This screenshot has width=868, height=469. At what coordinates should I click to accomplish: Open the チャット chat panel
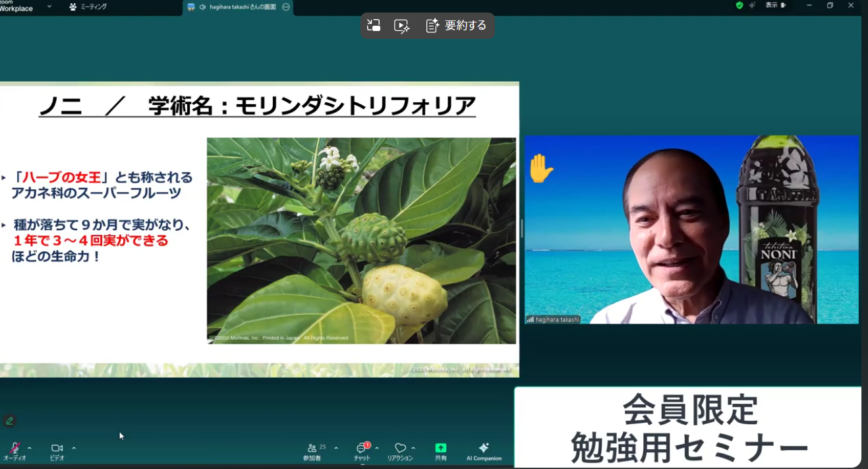[x=362, y=449]
